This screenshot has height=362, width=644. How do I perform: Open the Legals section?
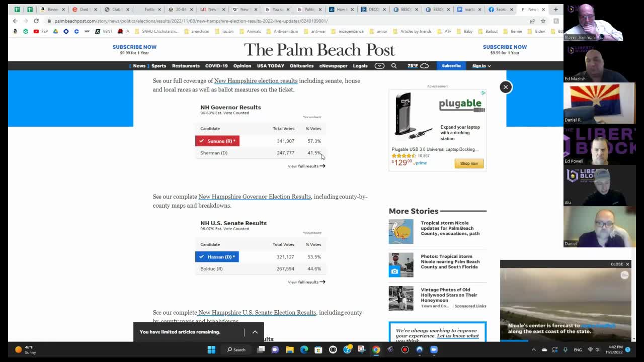tap(360, 66)
